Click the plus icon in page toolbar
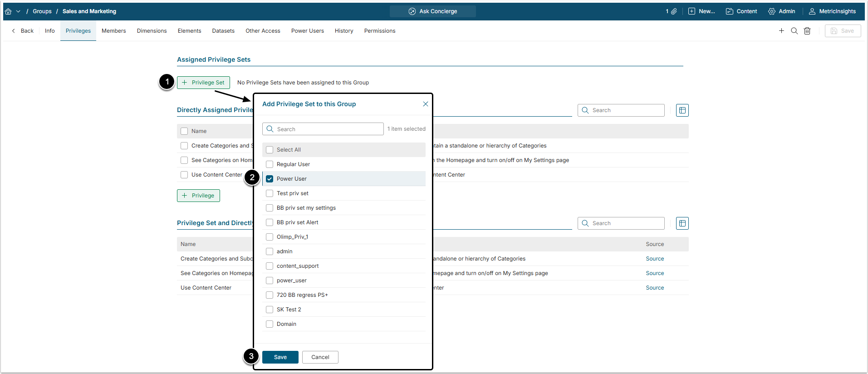Viewport: 868px width, 374px height. pyautogui.click(x=781, y=31)
